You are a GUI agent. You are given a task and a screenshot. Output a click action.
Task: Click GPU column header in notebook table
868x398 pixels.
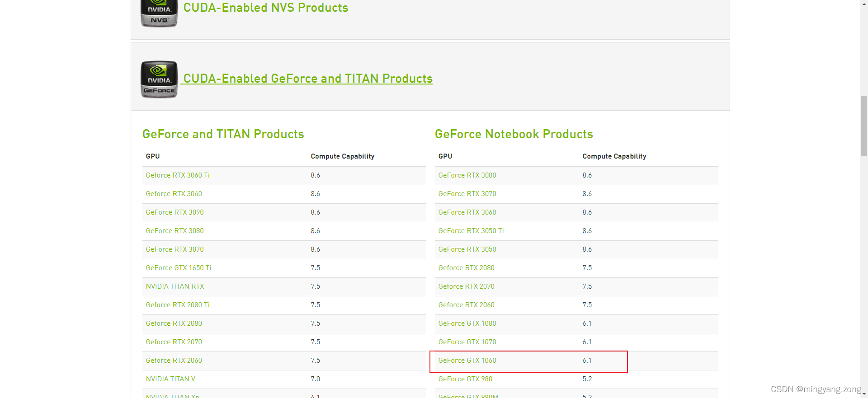point(445,156)
